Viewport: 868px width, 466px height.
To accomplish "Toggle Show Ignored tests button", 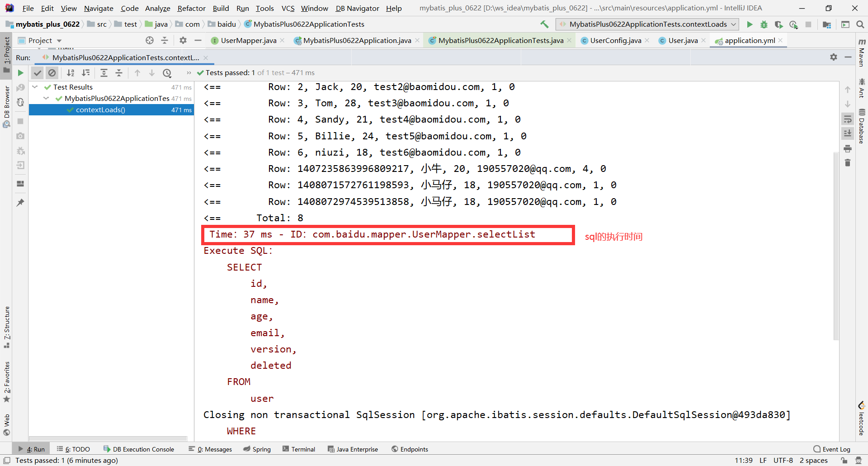I will click(52, 73).
